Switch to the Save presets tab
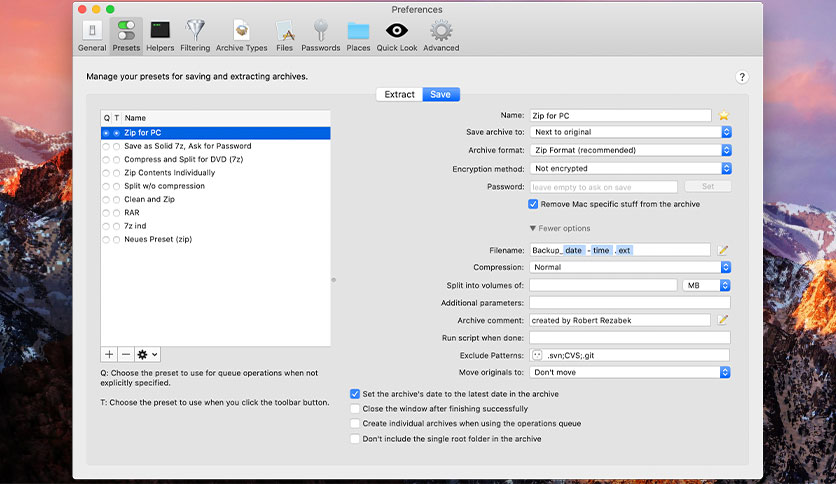836x484 pixels. point(441,94)
